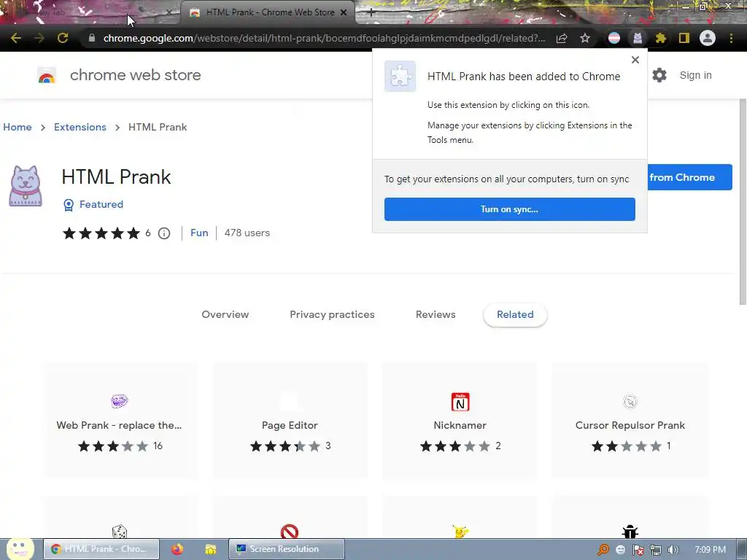
Task: Click the five-star rating of HTML Prank
Action: click(101, 233)
